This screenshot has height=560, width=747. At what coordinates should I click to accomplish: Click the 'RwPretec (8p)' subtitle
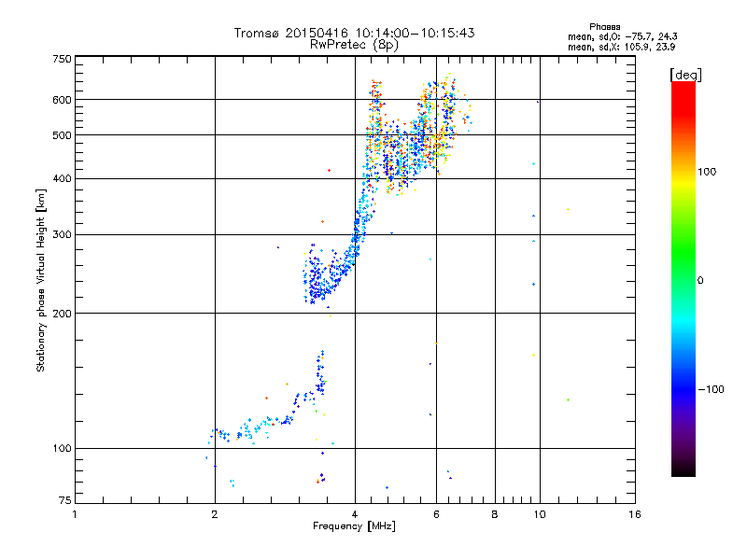pyautogui.click(x=354, y=45)
